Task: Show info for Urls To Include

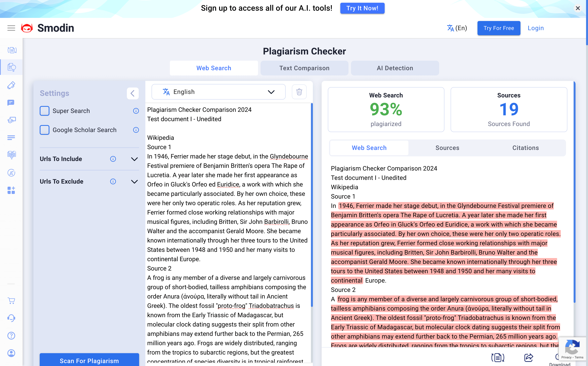Action: 113,159
